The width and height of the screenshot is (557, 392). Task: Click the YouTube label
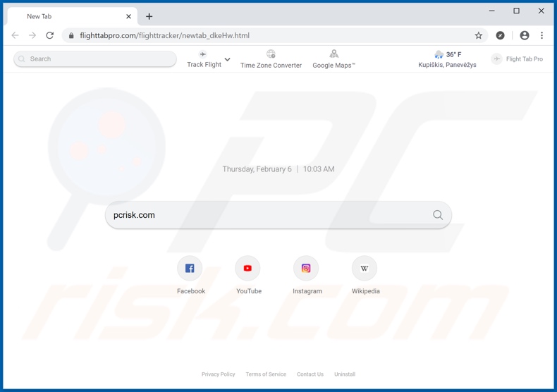tap(249, 291)
